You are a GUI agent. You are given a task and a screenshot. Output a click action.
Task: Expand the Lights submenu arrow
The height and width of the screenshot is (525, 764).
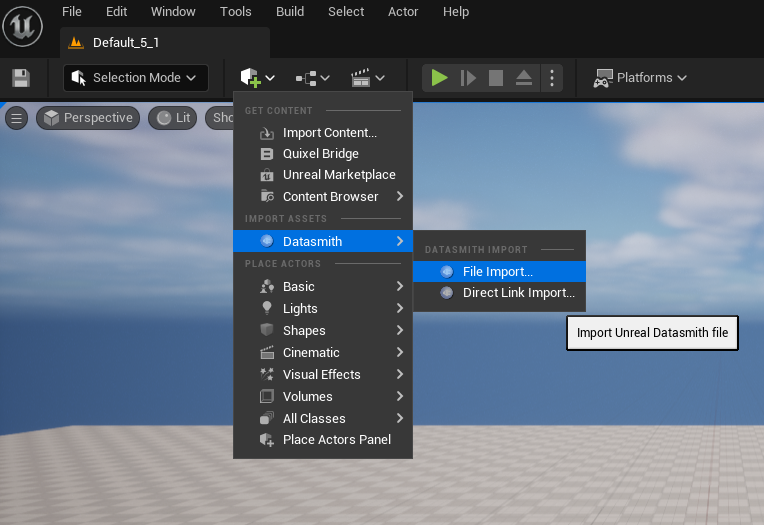(400, 308)
